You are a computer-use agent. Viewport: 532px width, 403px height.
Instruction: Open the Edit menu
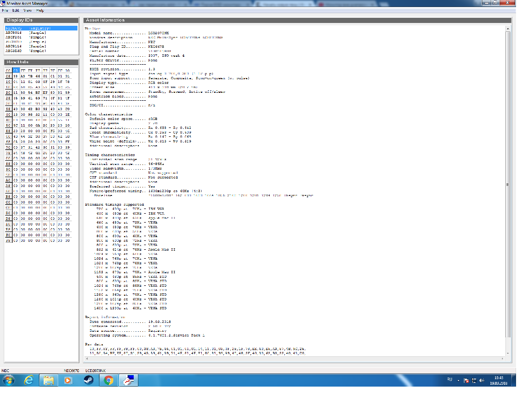[x=16, y=10]
